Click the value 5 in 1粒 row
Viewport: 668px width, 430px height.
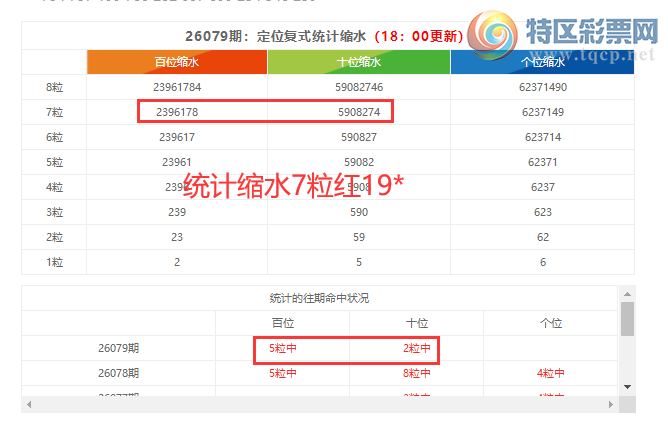pyautogui.click(x=359, y=262)
